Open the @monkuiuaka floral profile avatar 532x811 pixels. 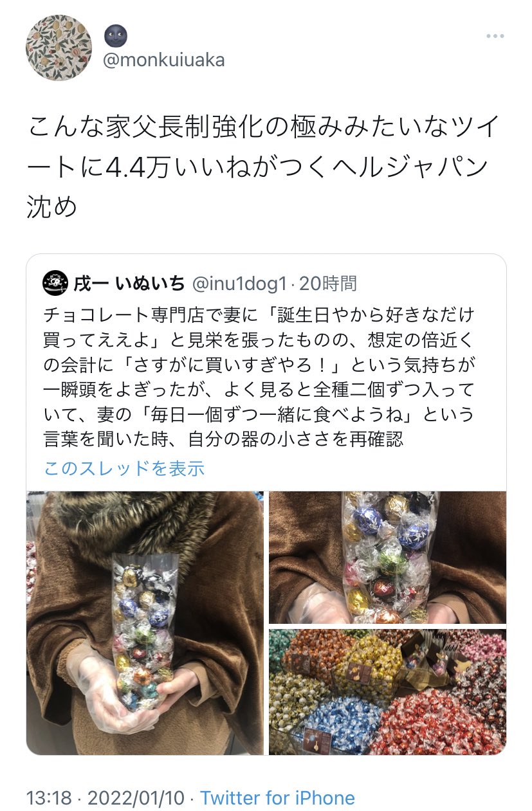click(x=59, y=48)
